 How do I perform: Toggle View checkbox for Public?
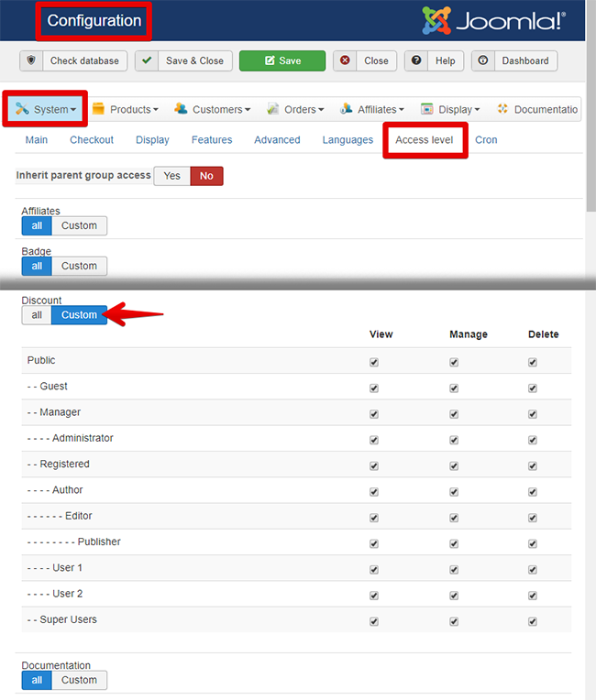[374, 362]
